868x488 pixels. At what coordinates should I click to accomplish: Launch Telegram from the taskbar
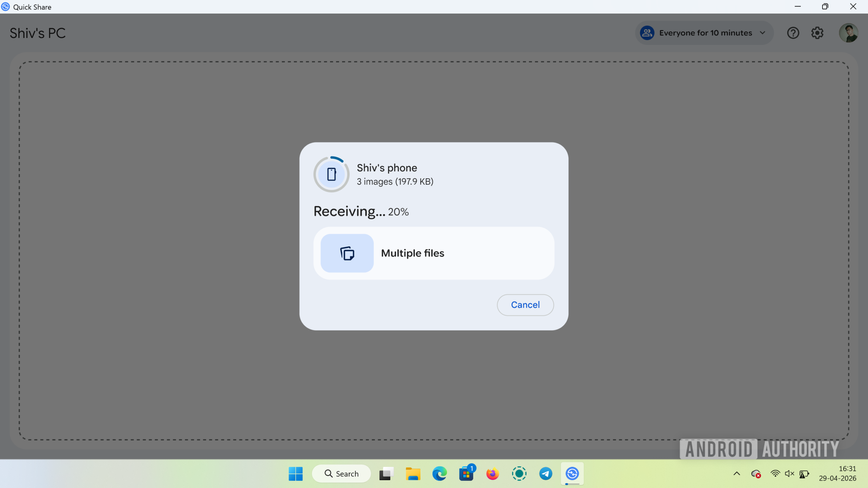[x=546, y=473]
